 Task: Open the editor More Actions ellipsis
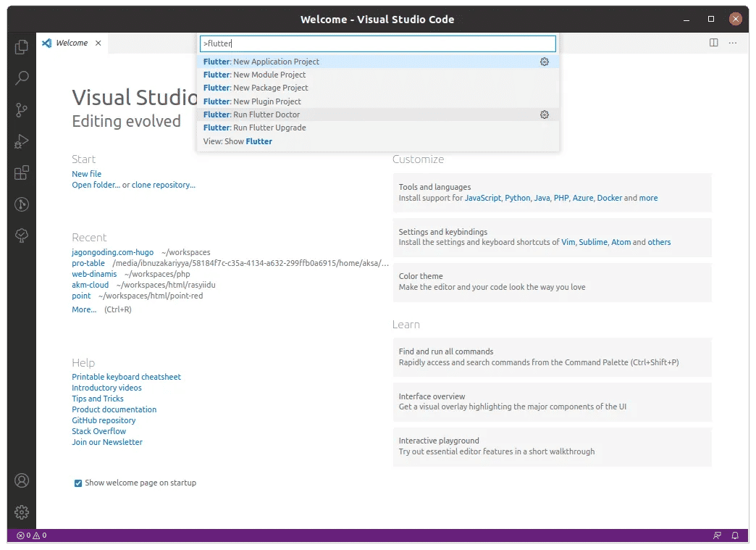[733, 43]
